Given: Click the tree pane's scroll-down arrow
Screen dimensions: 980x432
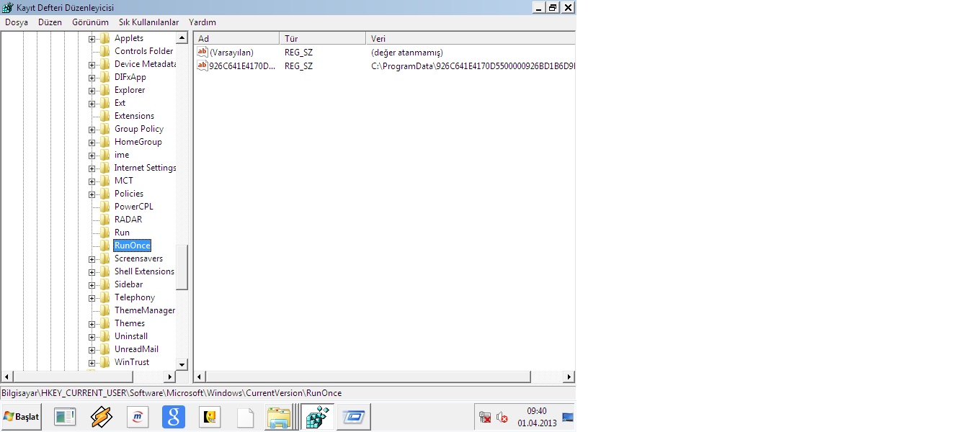Looking at the screenshot, I should pos(182,364).
